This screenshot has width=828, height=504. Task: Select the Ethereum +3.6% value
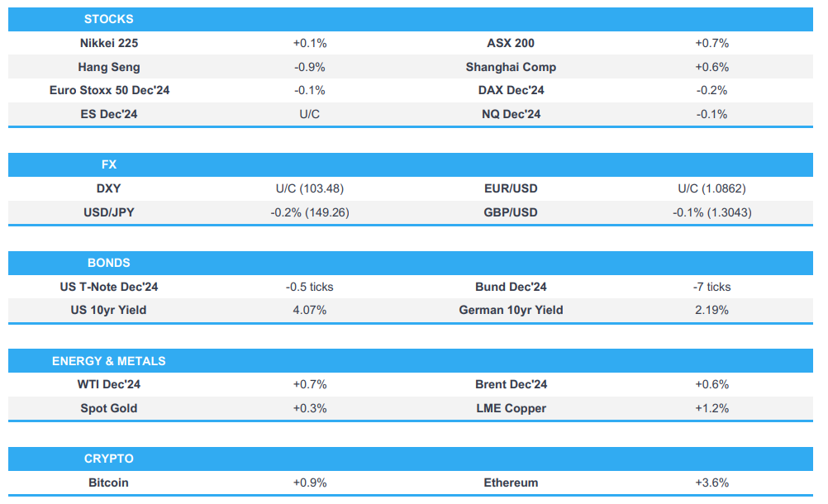(x=711, y=483)
